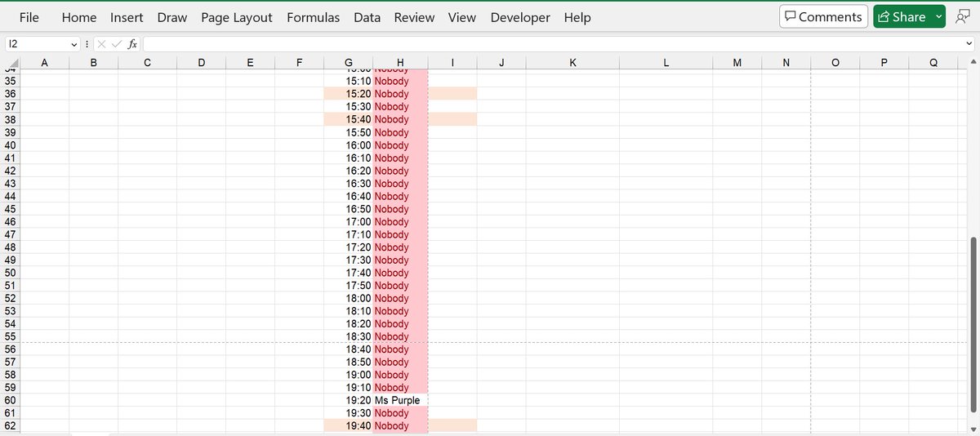Select column G header

point(349,63)
